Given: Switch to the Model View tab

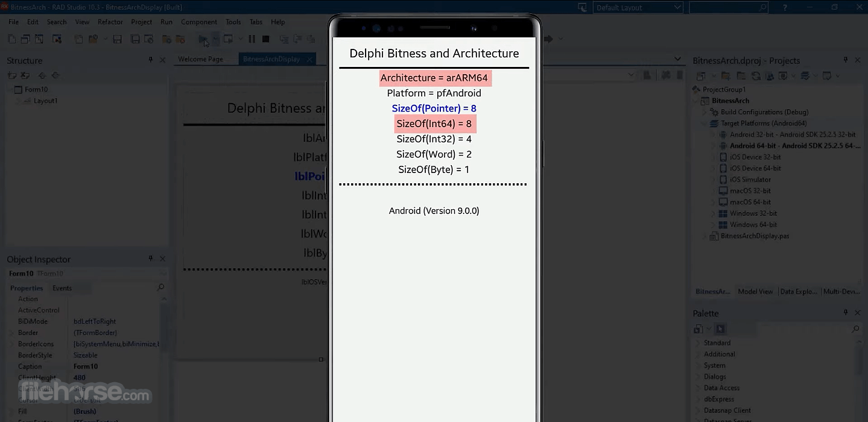Looking at the screenshot, I should pyautogui.click(x=755, y=291).
